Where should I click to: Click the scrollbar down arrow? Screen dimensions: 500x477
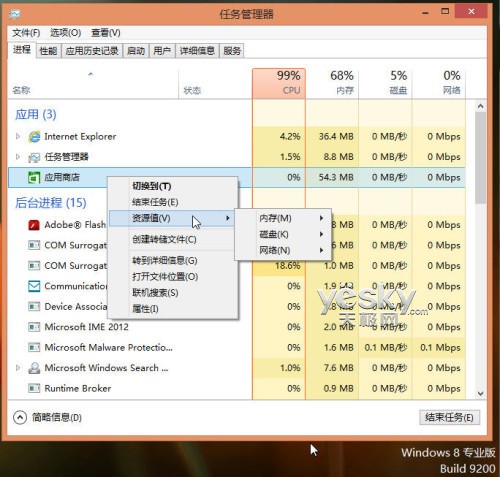point(480,393)
